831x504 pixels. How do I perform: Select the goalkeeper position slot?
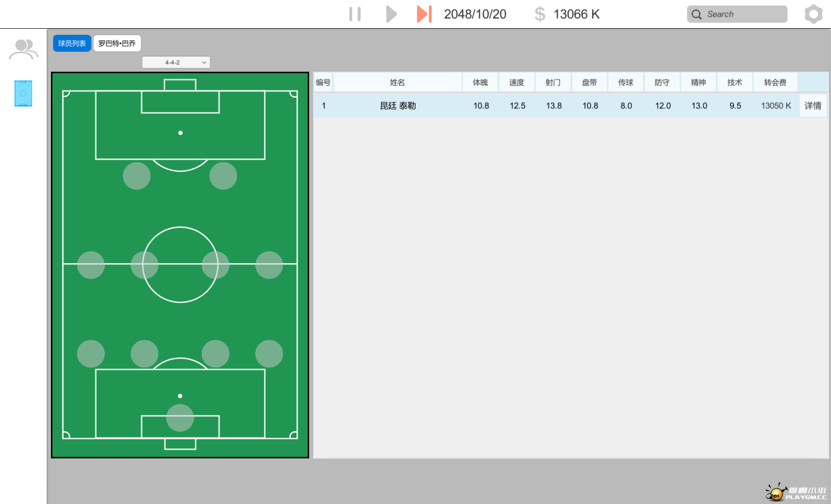point(180,418)
